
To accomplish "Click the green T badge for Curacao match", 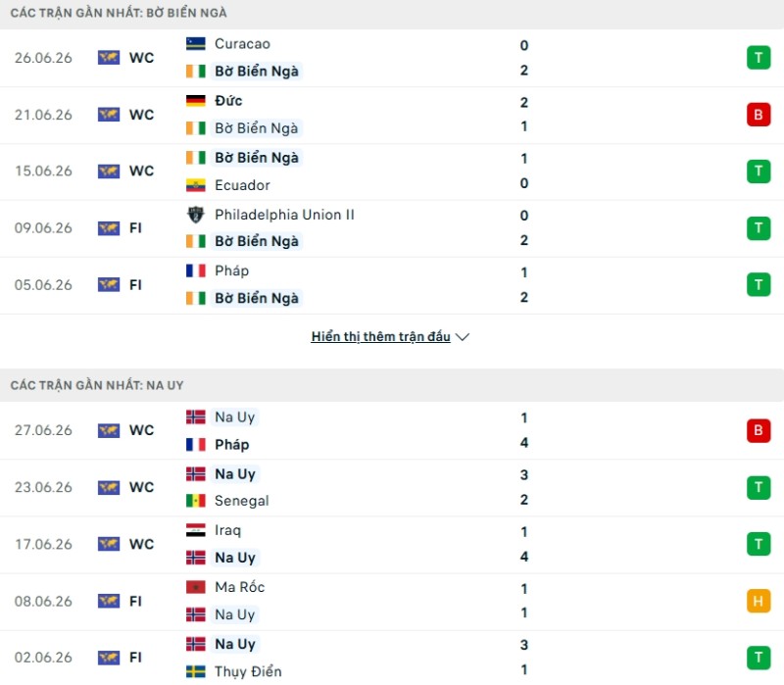I will pos(759,58).
